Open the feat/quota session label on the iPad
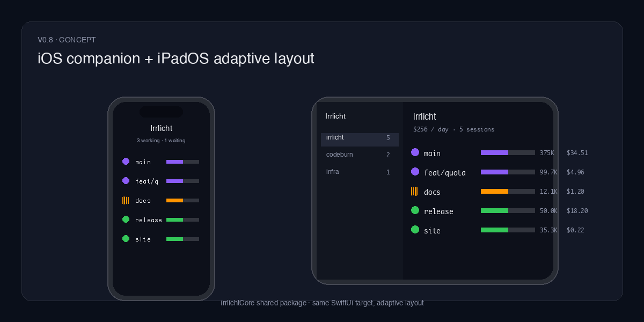This screenshot has height=322, width=644. 445,173
